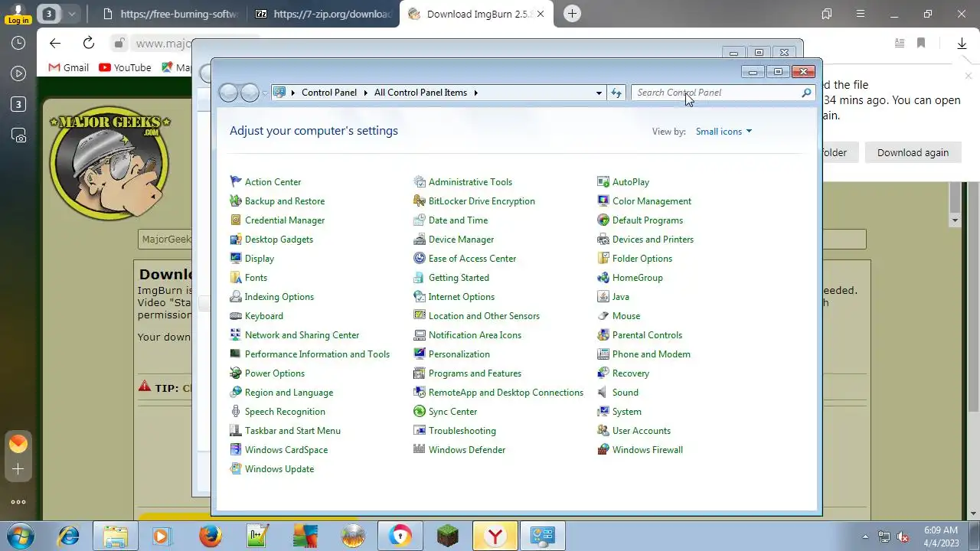The height and width of the screenshot is (551, 980).
Task: Click the Power Options icon
Action: [x=236, y=373]
